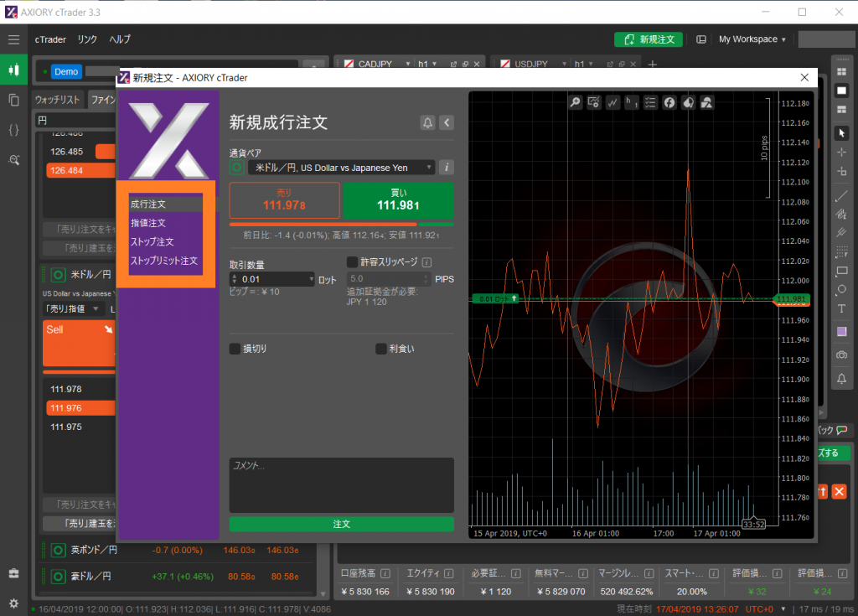The width and height of the screenshot is (858, 616).
Task: Click the Demo account badge
Action: [x=66, y=72]
